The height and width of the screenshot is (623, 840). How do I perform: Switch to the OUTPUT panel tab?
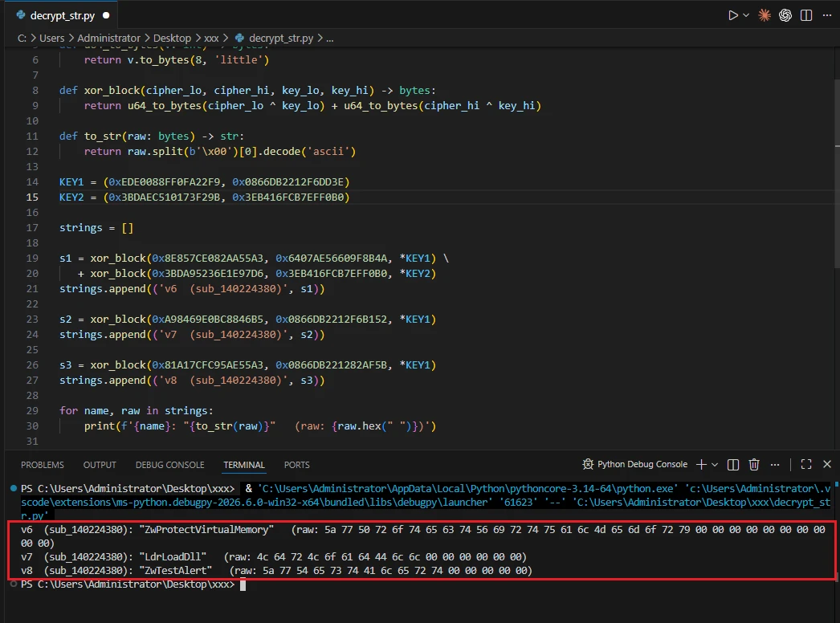tap(100, 465)
